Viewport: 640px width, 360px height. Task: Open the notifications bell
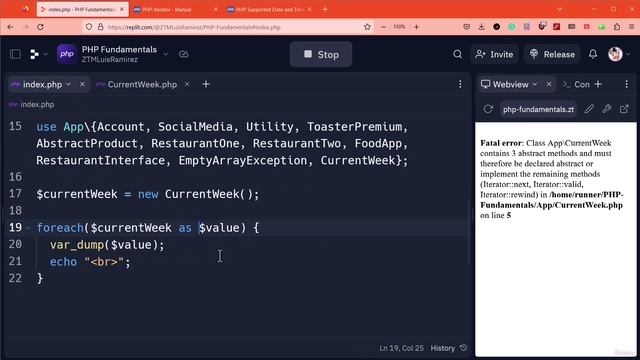pyautogui.click(x=593, y=54)
